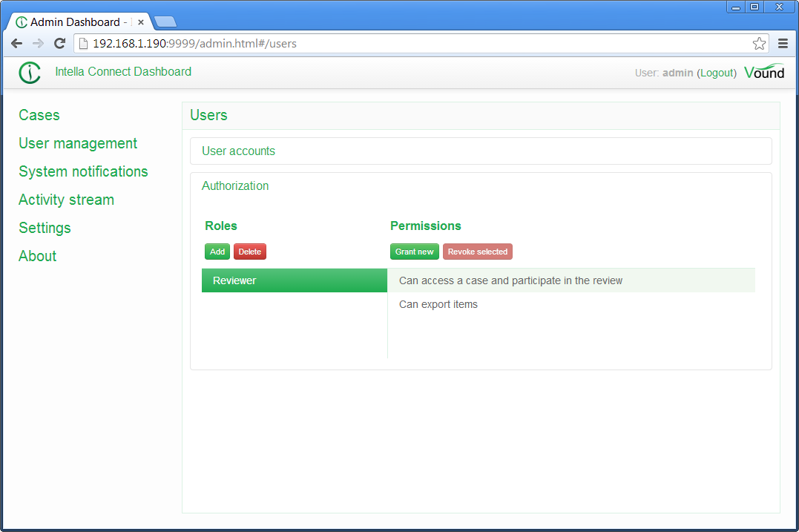Click the browser forward arrow
799x532 pixels.
click(38, 44)
